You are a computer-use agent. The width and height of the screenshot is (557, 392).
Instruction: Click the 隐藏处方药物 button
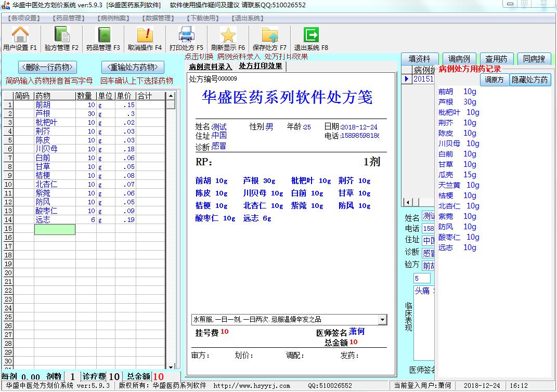(x=530, y=80)
